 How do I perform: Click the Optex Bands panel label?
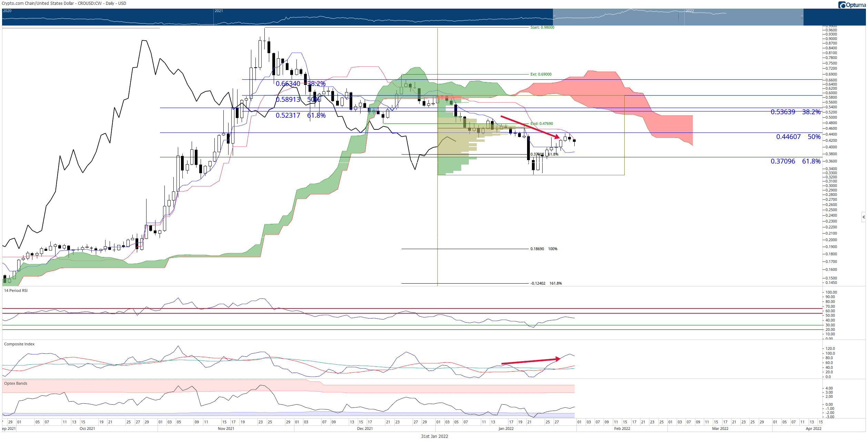click(16, 383)
